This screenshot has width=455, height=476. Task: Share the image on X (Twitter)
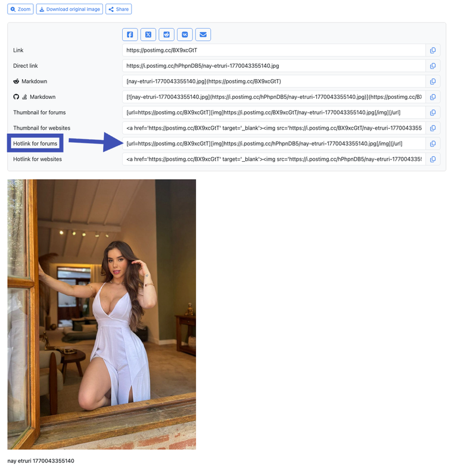148,35
